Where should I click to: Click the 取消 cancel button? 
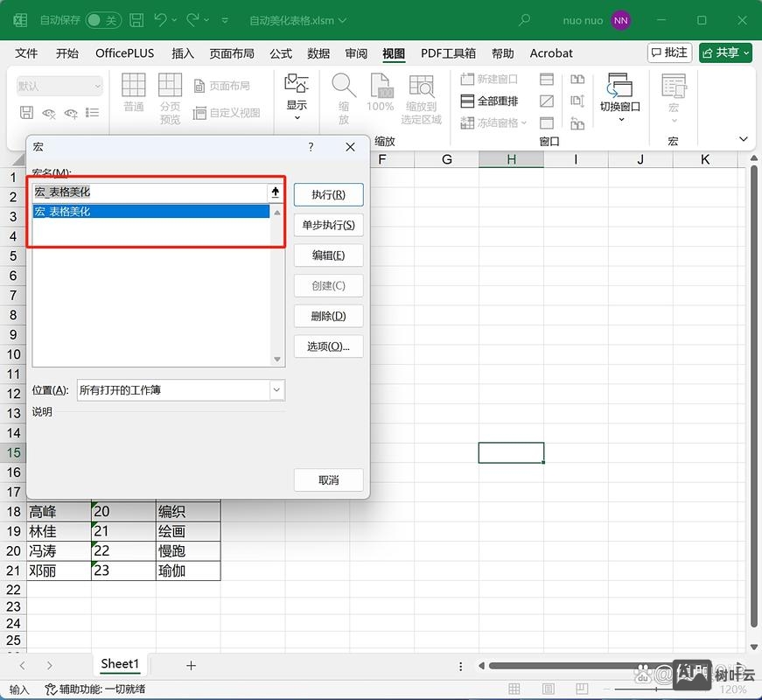click(x=328, y=479)
